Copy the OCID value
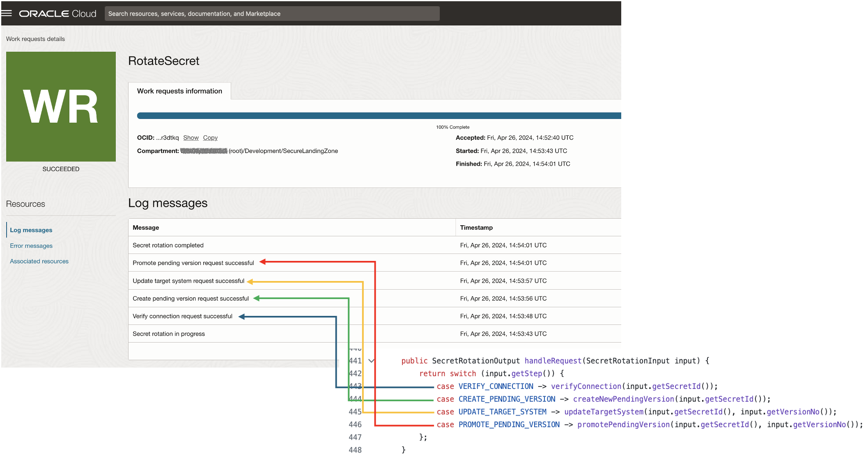This screenshot has height=457, width=868. 210,138
